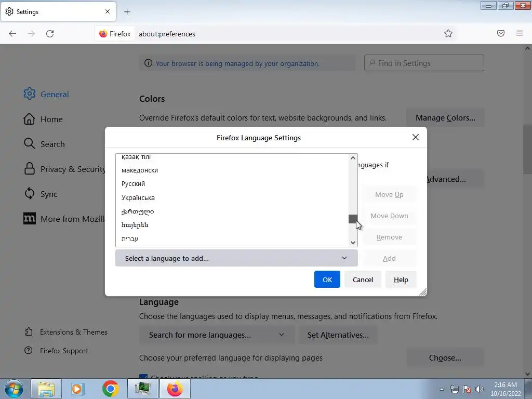
Task: Click the Manage Colors button
Action: click(x=445, y=118)
